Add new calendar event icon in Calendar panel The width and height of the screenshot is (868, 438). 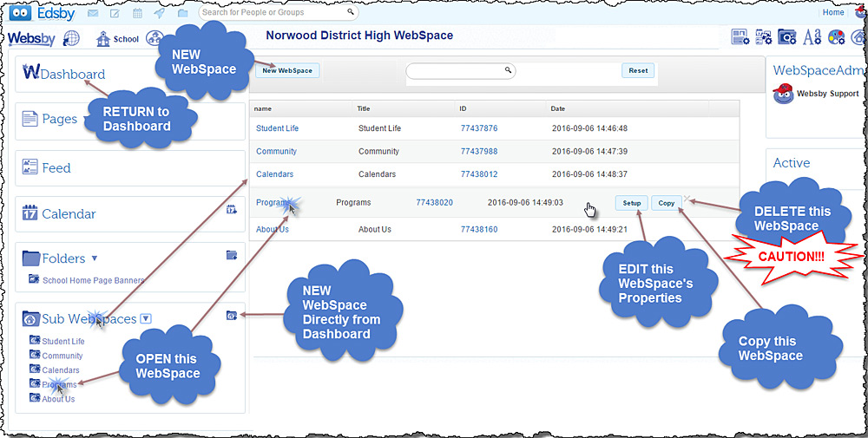point(232,209)
